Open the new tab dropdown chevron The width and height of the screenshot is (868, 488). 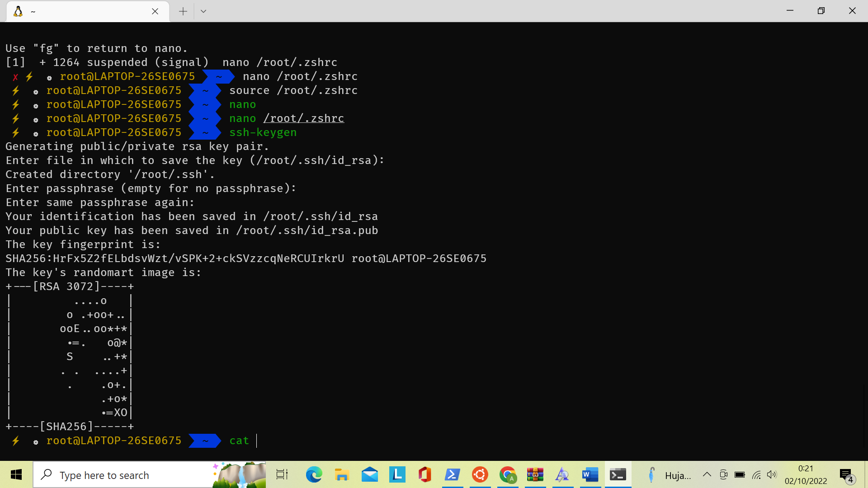[203, 11]
